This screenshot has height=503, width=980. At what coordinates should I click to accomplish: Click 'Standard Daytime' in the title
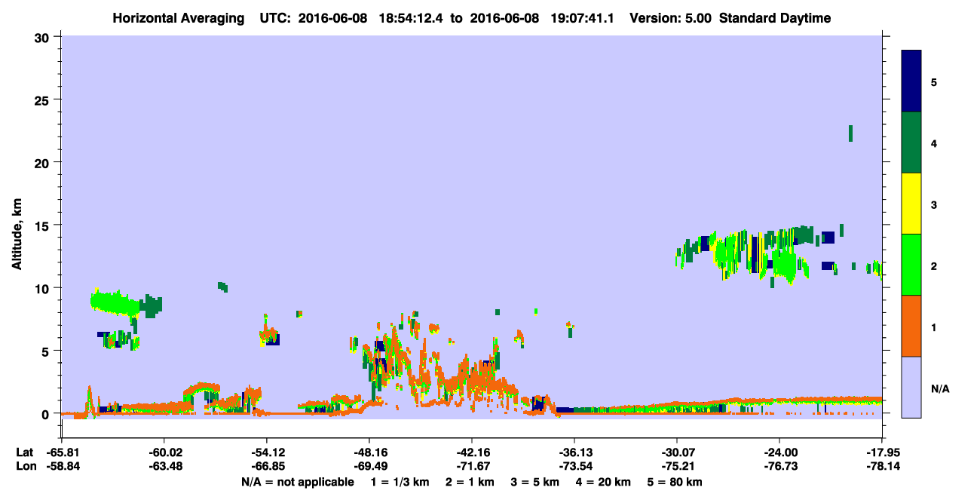[775, 18]
